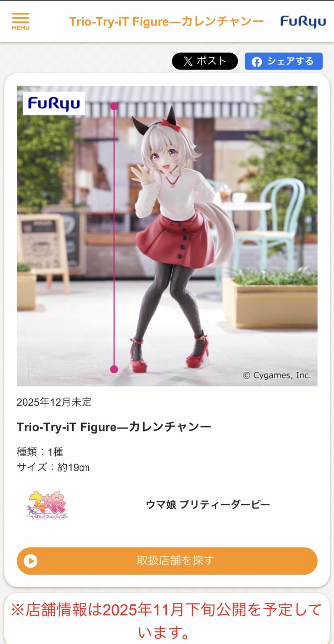
Task: Post this page to X
Action: click(205, 61)
